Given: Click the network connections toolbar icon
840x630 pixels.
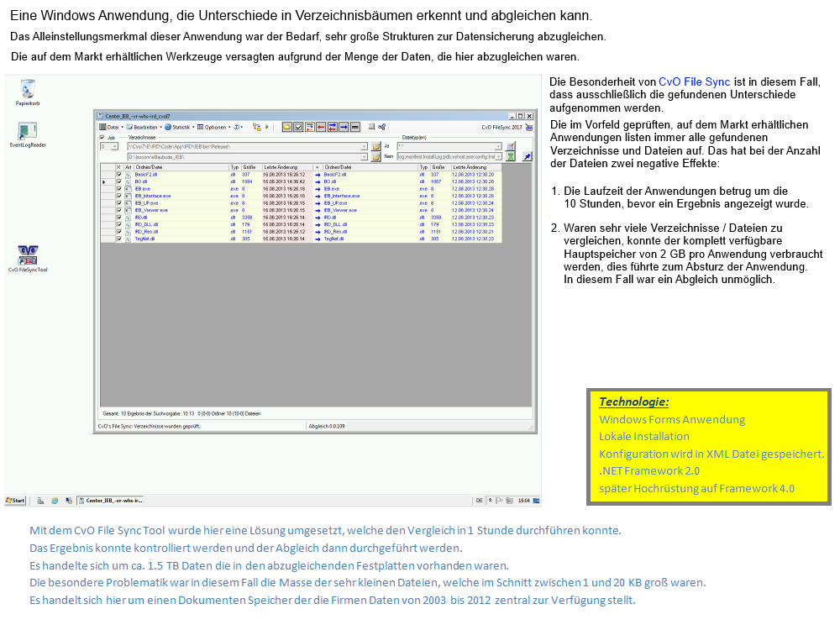Looking at the screenshot, I should (382, 127).
